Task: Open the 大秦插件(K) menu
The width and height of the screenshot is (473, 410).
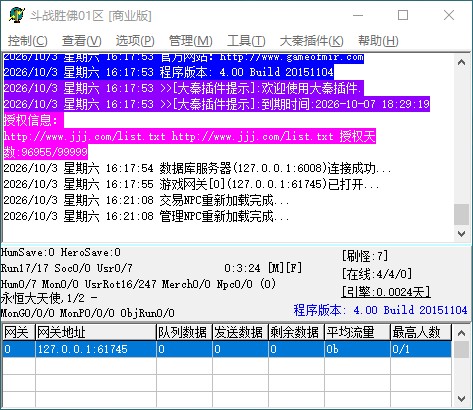Action: [312, 41]
